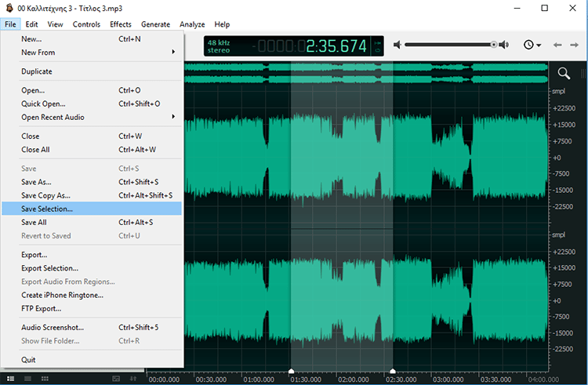This screenshot has width=588, height=385.
Task: Click the lower channel smpl unit label
Action: tap(558, 234)
